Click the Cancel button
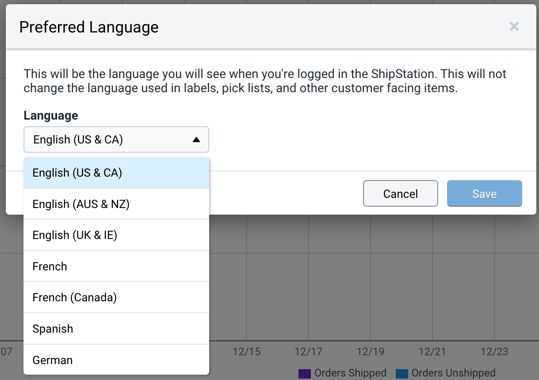The width and height of the screenshot is (539, 380). coord(400,194)
